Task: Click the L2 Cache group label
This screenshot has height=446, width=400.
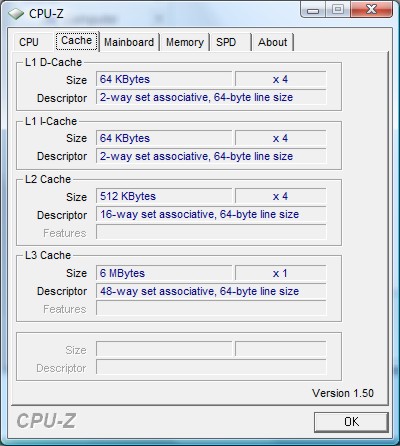Action: (48, 179)
